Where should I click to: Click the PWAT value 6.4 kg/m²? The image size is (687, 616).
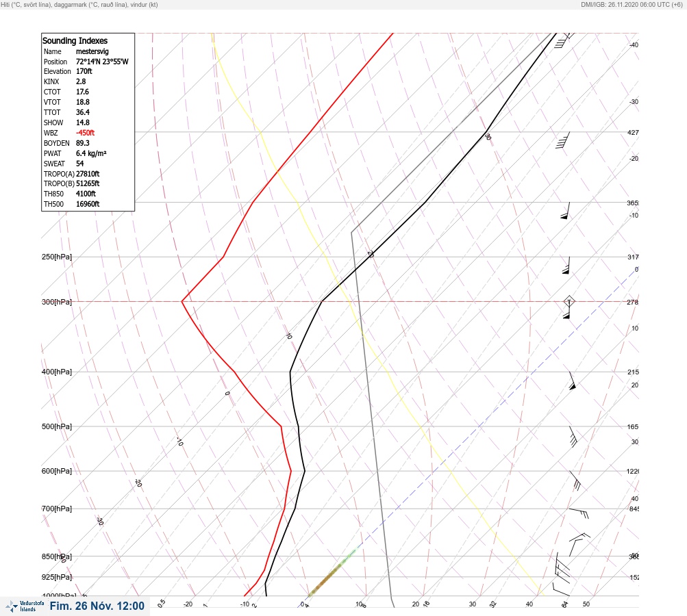pyautogui.click(x=91, y=153)
